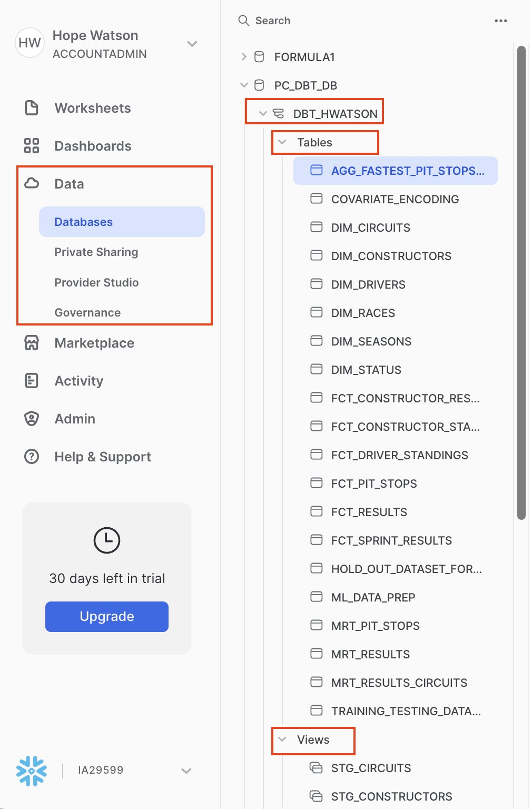This screenshot has height=809, width=532.
Task: Open the Hope Watson profile dropdown
Action: tap(192, 44)
